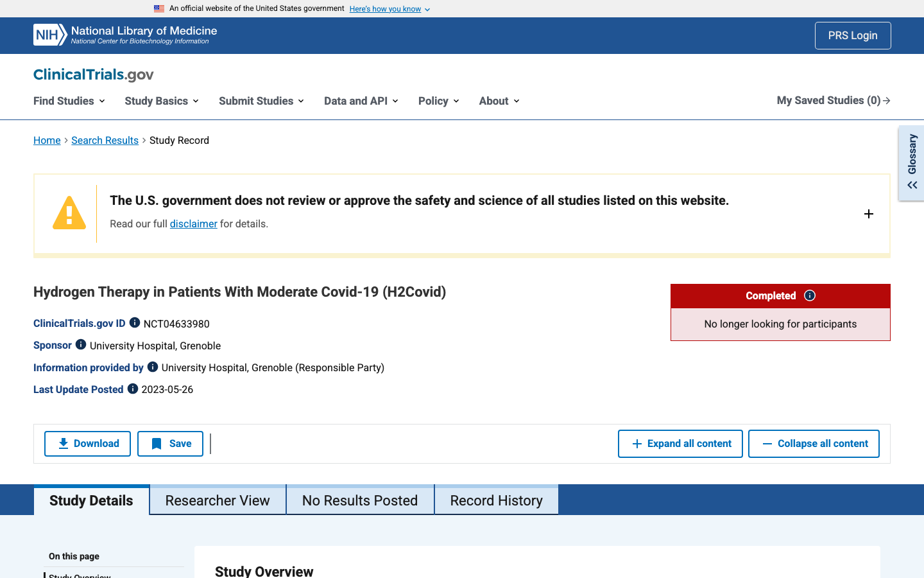Image resolution: width=924 pixels, height=578 pixels.
Task: Click the US flag icon in the banner
Action: pos(159,8)
